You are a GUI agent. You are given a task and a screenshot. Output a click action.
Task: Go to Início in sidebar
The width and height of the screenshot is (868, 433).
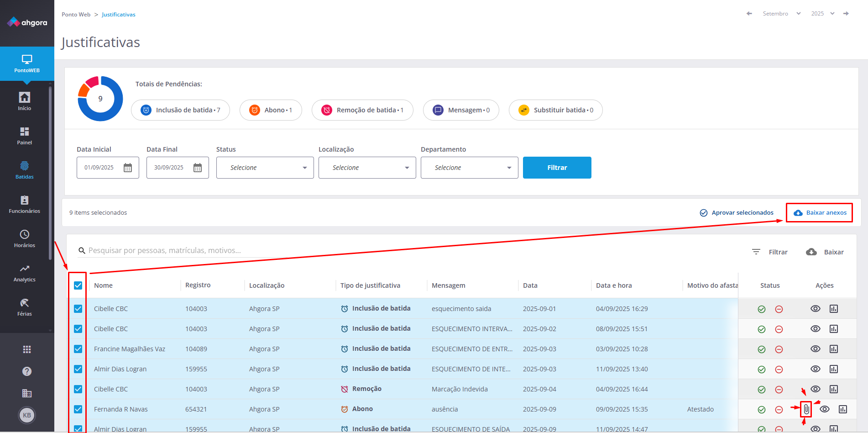tap(25, 101)
